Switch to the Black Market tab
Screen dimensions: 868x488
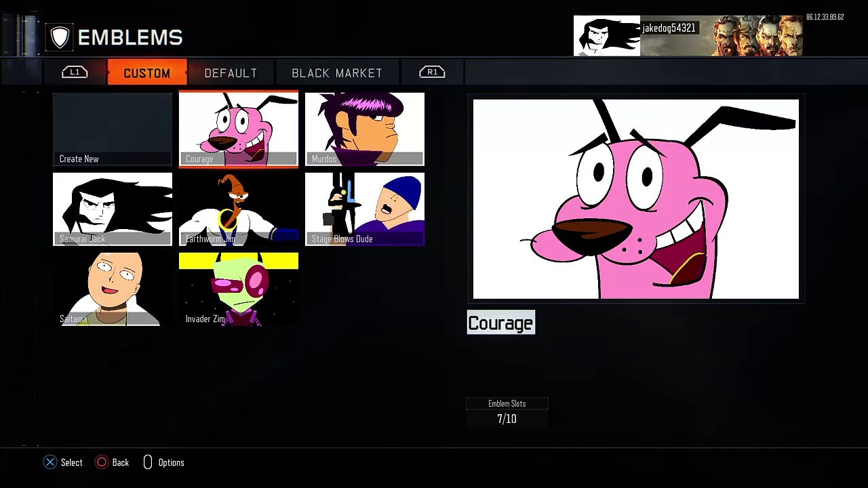337,73
